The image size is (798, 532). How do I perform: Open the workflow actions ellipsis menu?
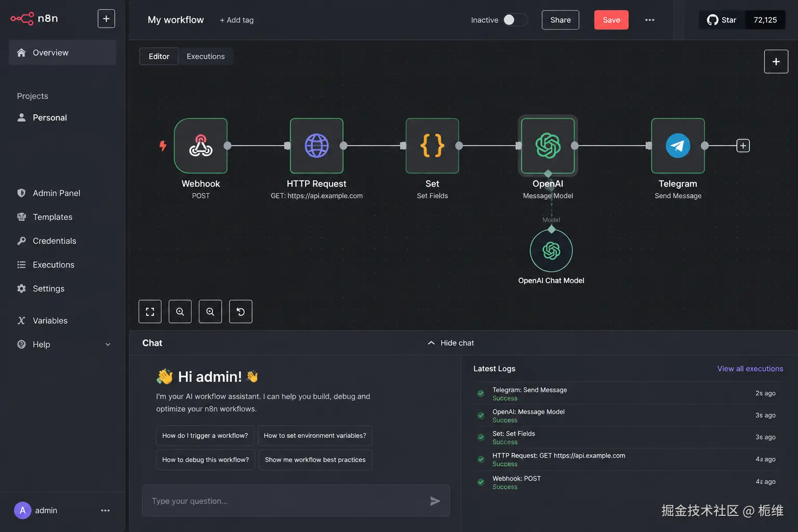point(649,20)
